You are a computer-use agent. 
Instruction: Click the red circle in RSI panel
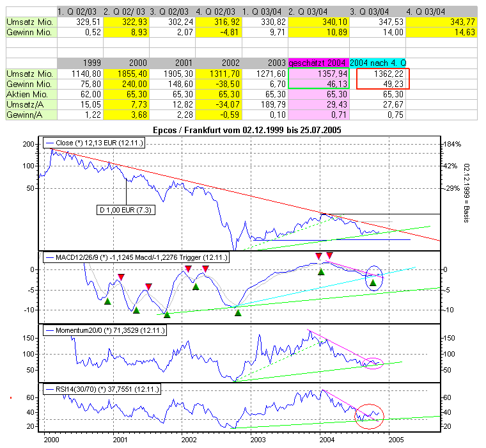click(x=369, y=417)
